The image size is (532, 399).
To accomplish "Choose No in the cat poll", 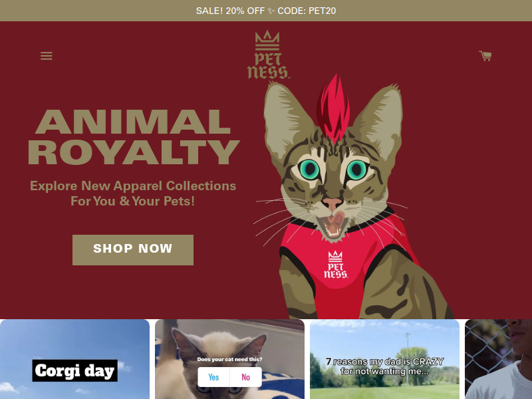I will coord(245,377).
